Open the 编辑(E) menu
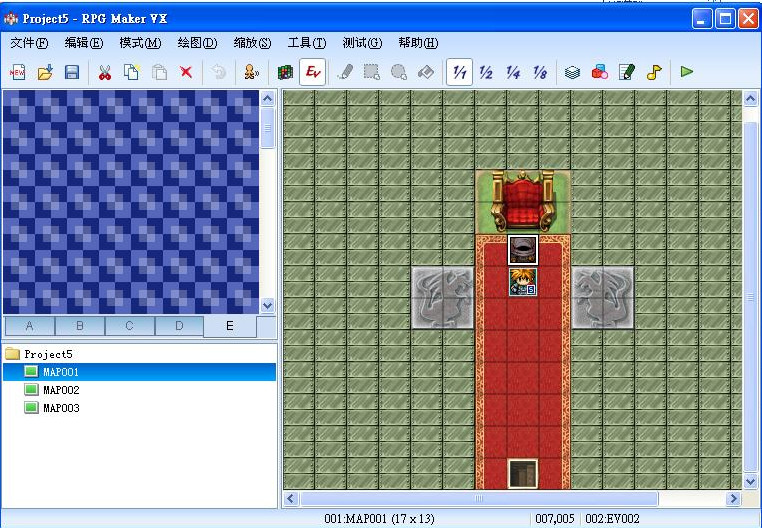The width and height of the screenshot is (762, 528). tap(84, 43)
